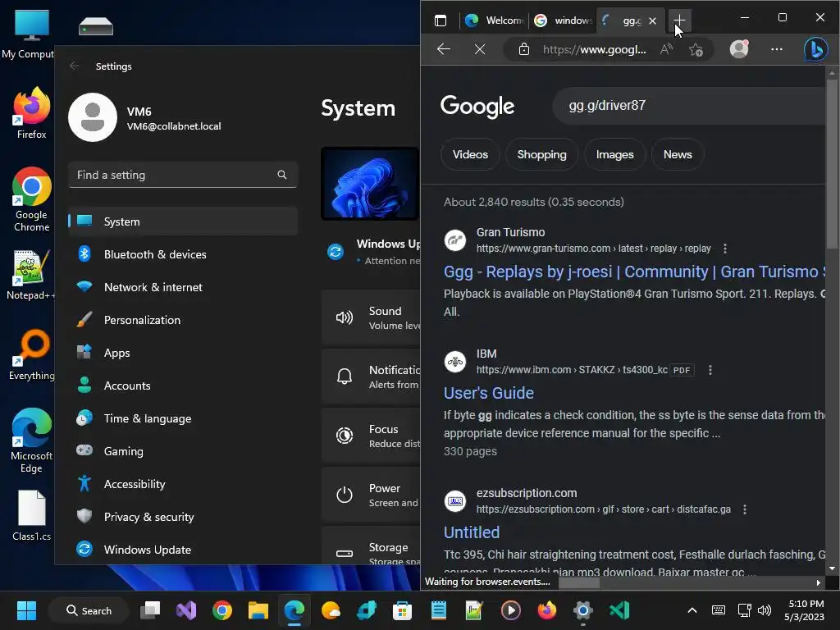
Task: Filter Google results by Videos
Action: coord(470,154)
